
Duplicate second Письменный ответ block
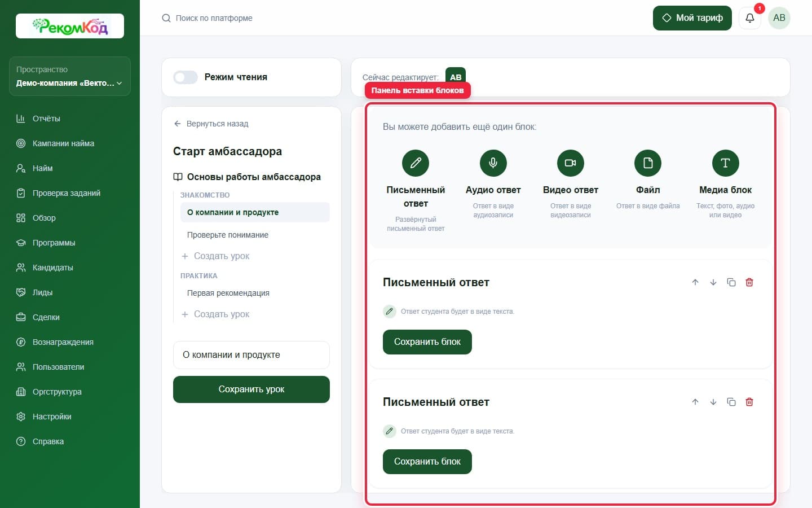coord(731,402)
